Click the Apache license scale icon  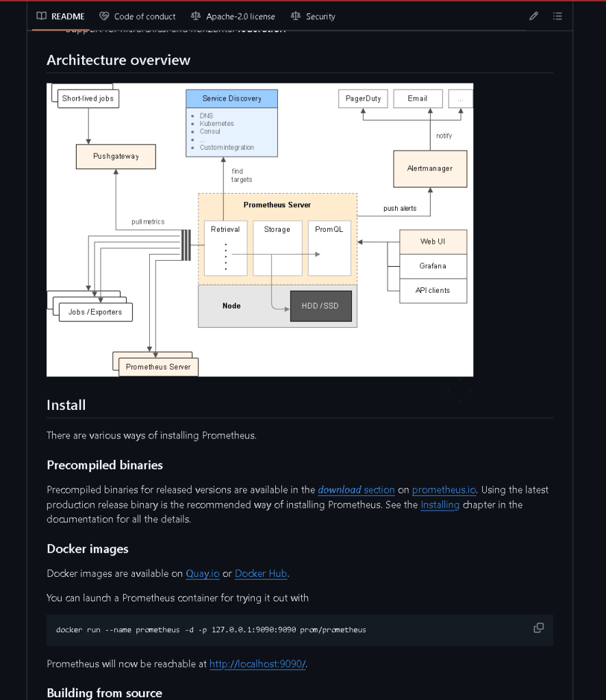click(x=196, y=16)
